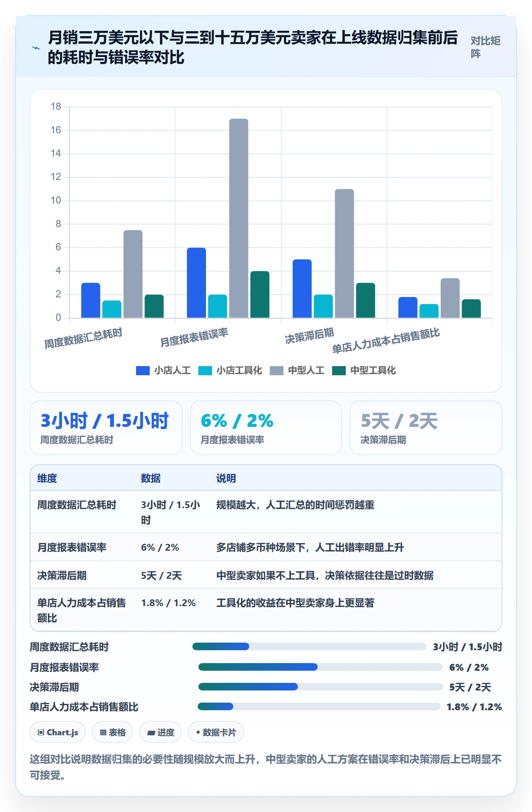
Task: Click the Chart.js chip
Action: (58, 732)
